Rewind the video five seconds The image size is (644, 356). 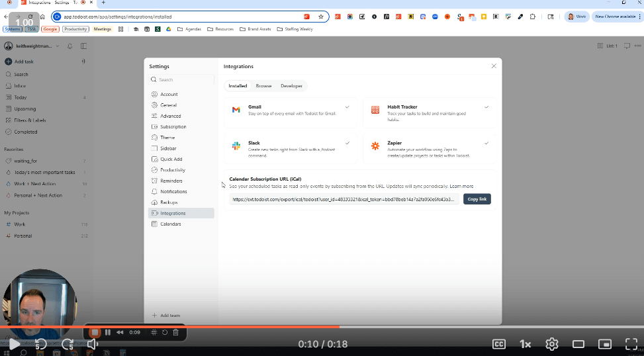point(40,344)
